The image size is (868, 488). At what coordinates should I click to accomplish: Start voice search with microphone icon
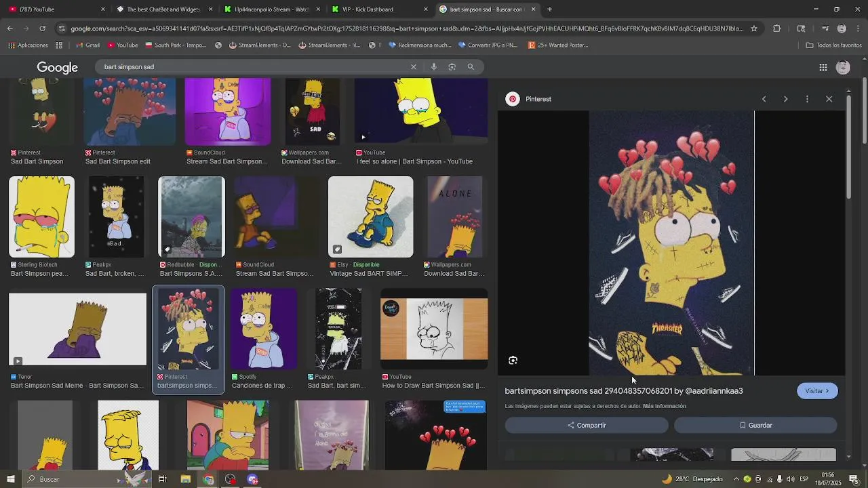point(433,66)
